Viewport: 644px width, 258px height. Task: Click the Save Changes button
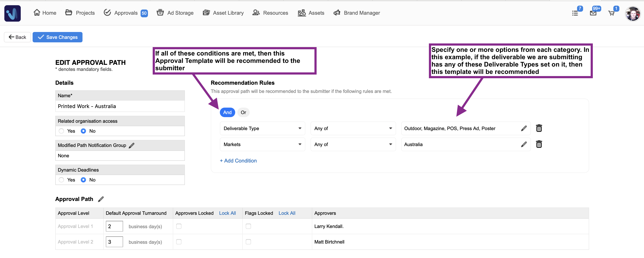(57, 37)
